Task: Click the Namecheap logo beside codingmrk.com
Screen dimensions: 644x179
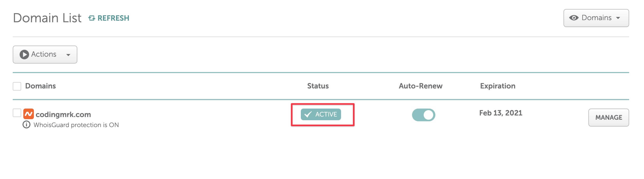Action: tap(28, 114)
